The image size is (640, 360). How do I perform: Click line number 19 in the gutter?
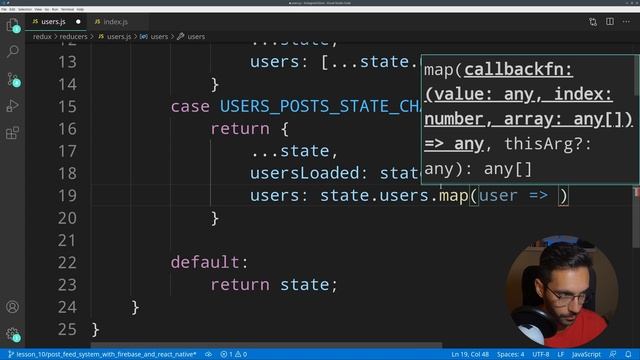[x=67, y=196]
